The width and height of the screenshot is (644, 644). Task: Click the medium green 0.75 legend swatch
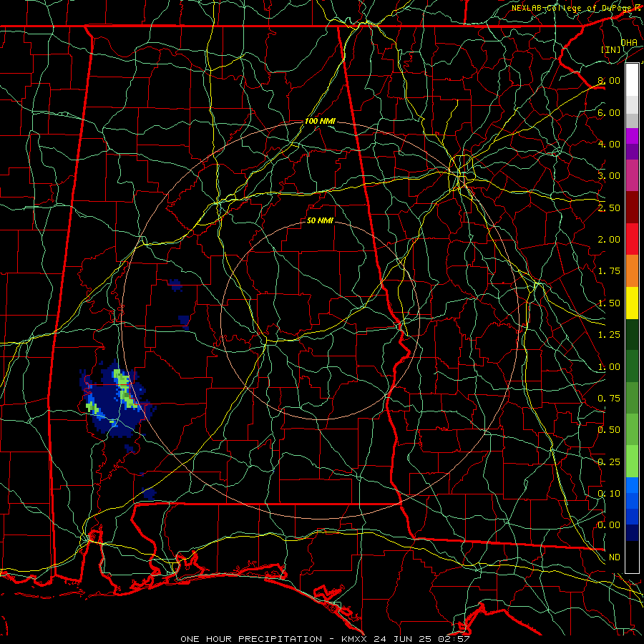[x=632, y=398]
